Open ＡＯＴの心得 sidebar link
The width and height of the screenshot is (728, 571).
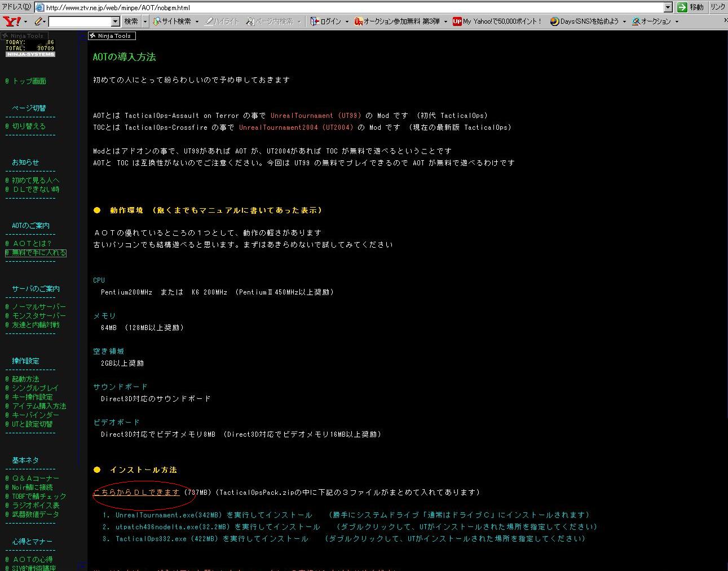[x=32, y=560]
